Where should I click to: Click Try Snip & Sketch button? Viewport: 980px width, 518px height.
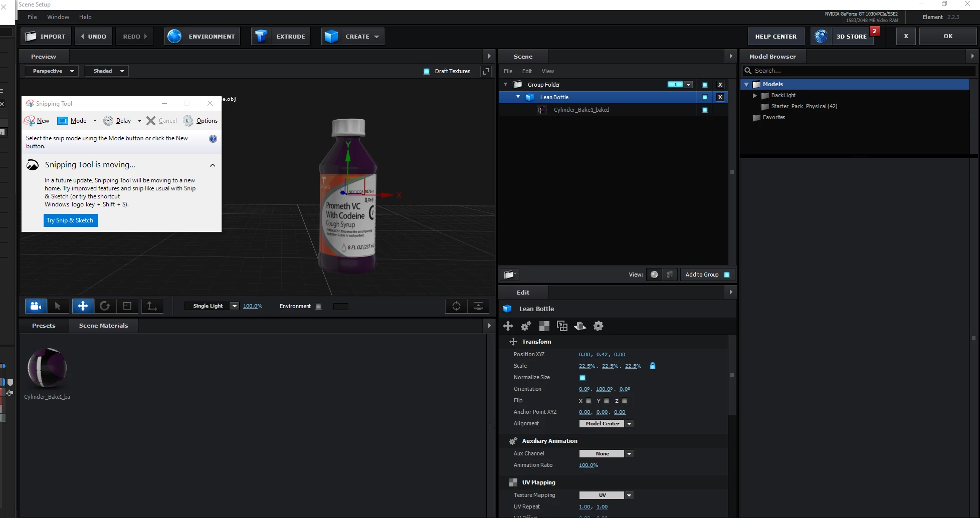70,220
